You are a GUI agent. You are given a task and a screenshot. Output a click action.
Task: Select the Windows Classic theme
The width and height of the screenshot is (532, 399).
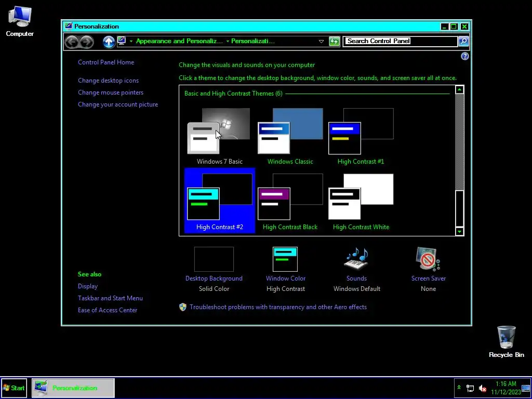point(290,137)
